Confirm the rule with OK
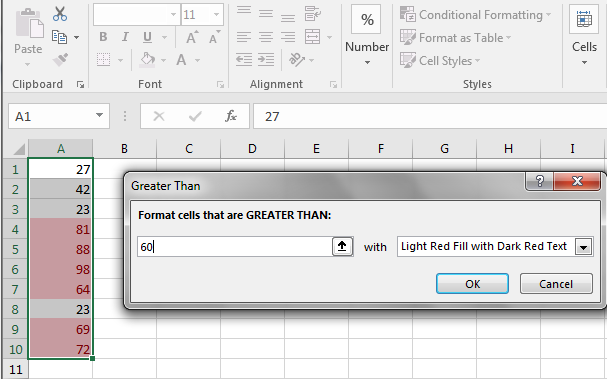The width and height of the screenshot is (607, 379). (x=472, y=284)
